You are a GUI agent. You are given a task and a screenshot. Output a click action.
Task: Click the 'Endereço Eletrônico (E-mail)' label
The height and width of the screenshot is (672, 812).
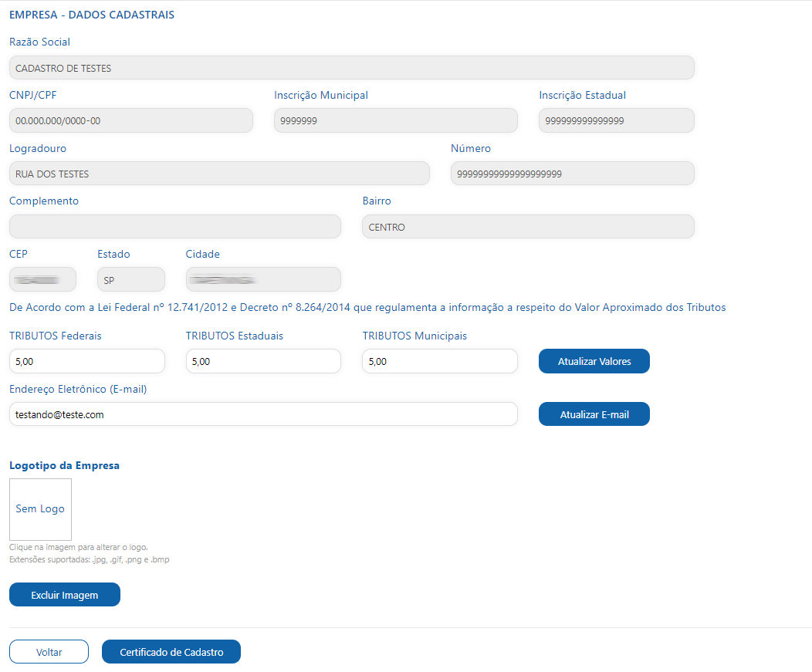tap(78, 390)
